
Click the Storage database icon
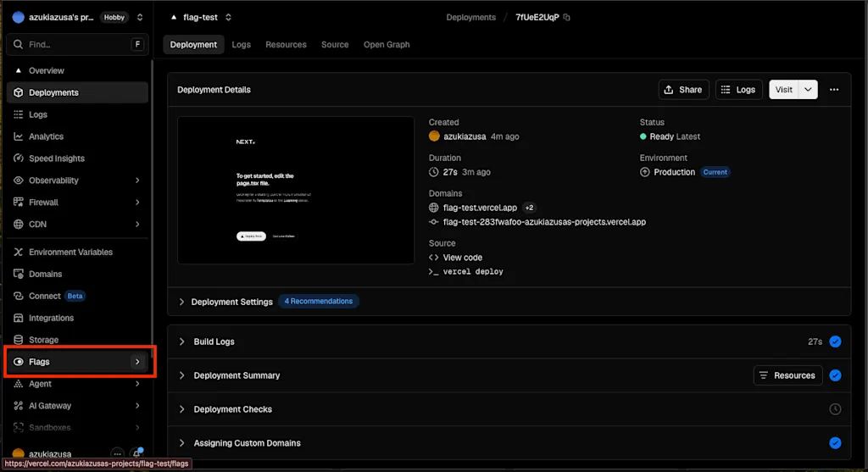19,340
